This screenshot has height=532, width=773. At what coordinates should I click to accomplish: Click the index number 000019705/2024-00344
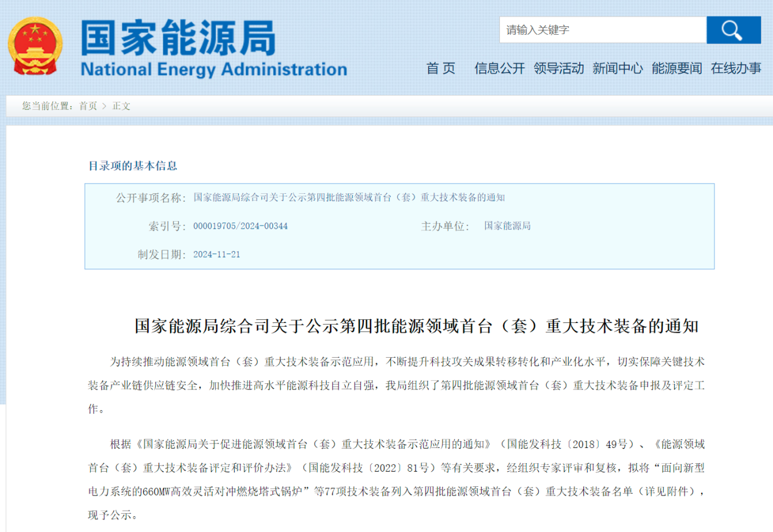tap(240, 226)
